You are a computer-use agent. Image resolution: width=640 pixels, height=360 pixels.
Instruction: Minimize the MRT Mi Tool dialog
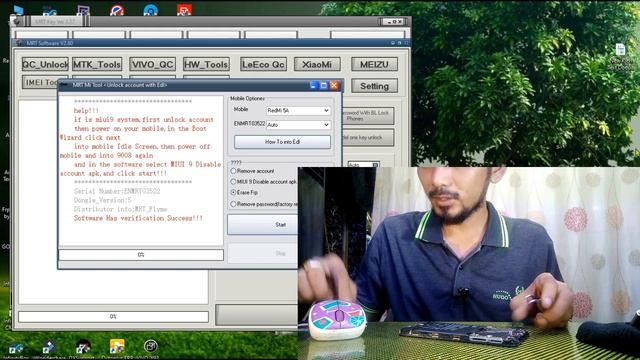tap(313, 85)
